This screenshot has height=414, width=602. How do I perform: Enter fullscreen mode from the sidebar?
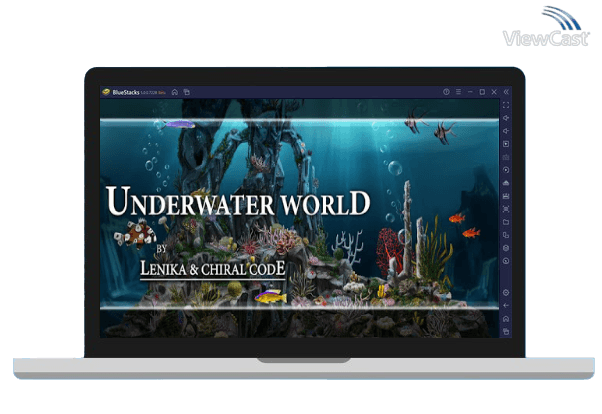click(x=506, y=105)
